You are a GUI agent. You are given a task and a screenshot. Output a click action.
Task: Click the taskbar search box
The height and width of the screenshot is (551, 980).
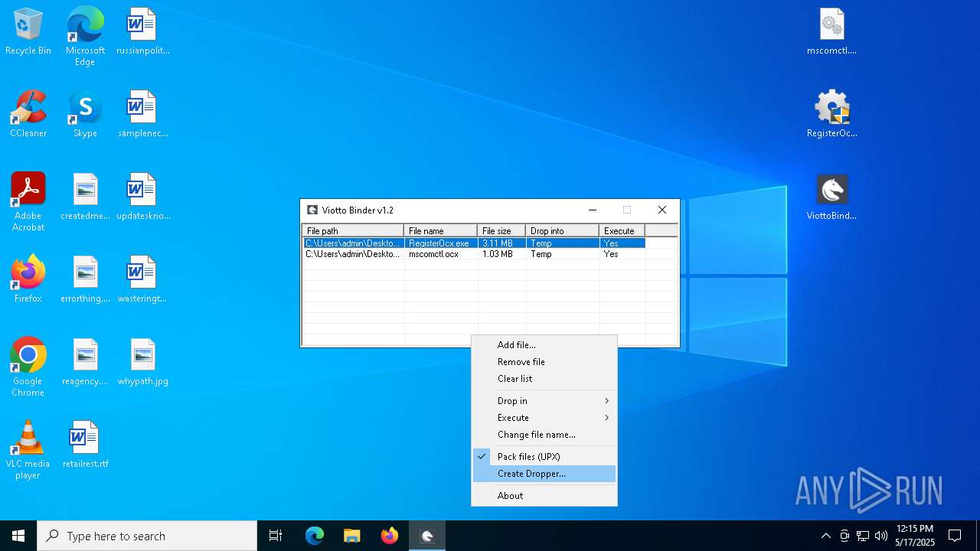[147, 536]
